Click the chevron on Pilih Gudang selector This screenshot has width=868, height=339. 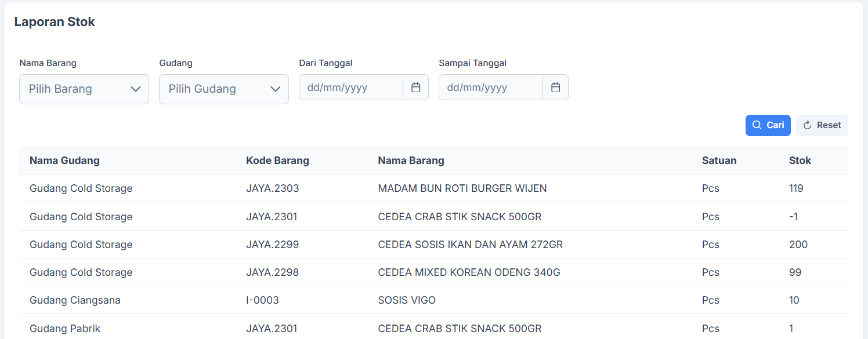[x=275, y=89]
